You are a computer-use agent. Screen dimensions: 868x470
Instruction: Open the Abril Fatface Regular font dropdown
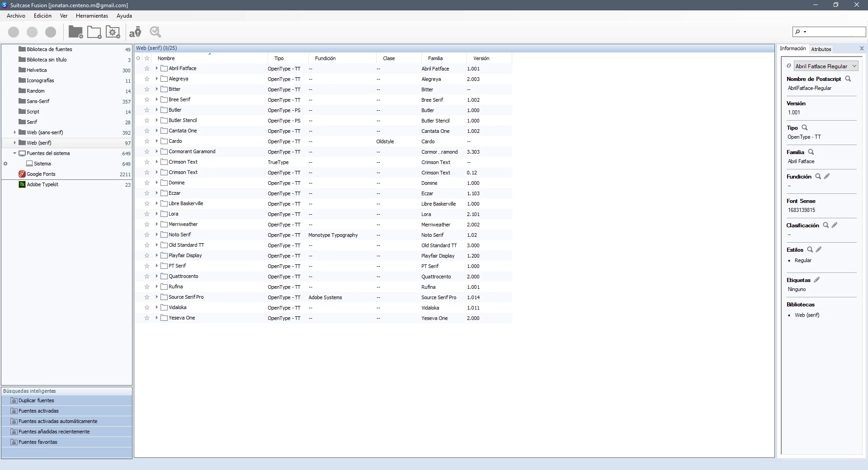pos(826,66)
